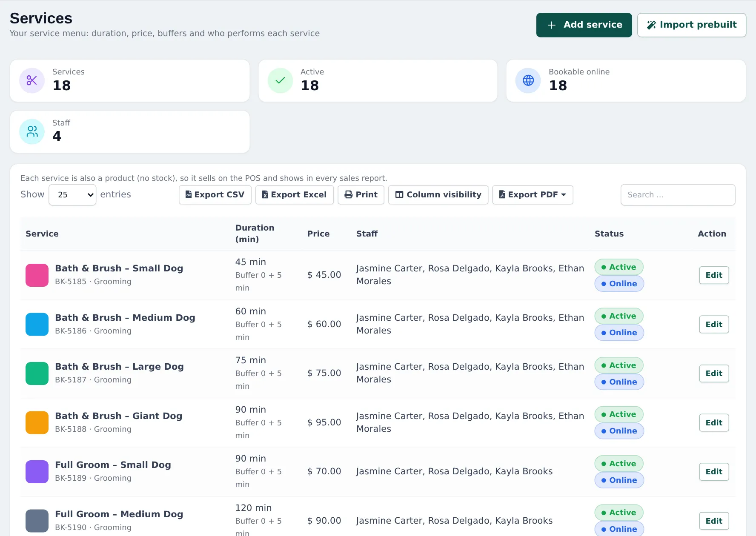Click Active badge on Bath & Brush Small Dog
The width and height of the screenshot is (756, 536).
[x=619, y=267]
